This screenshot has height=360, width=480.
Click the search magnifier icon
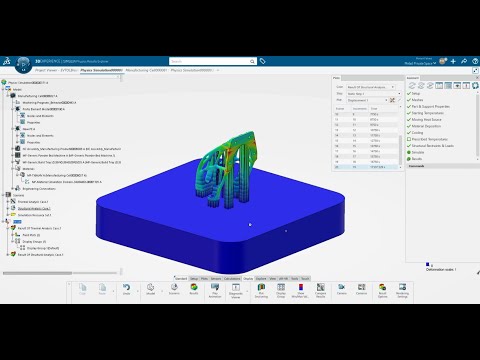click(252, 61)
